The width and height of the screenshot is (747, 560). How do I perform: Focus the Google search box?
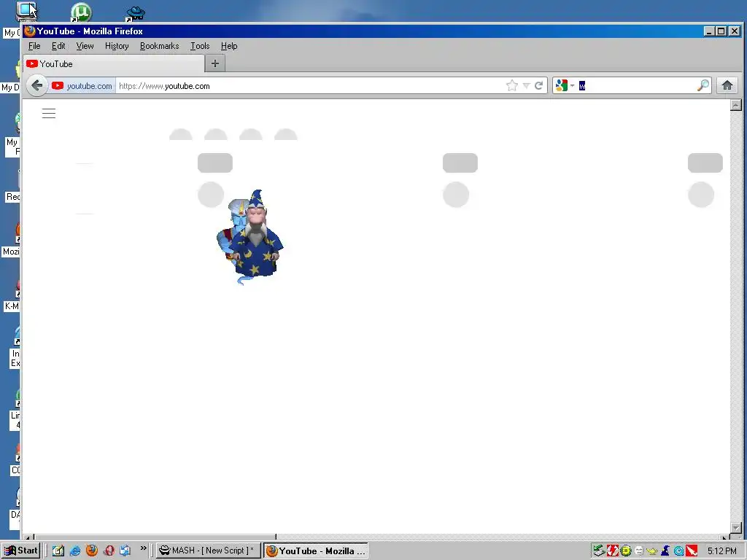(636, 86)
